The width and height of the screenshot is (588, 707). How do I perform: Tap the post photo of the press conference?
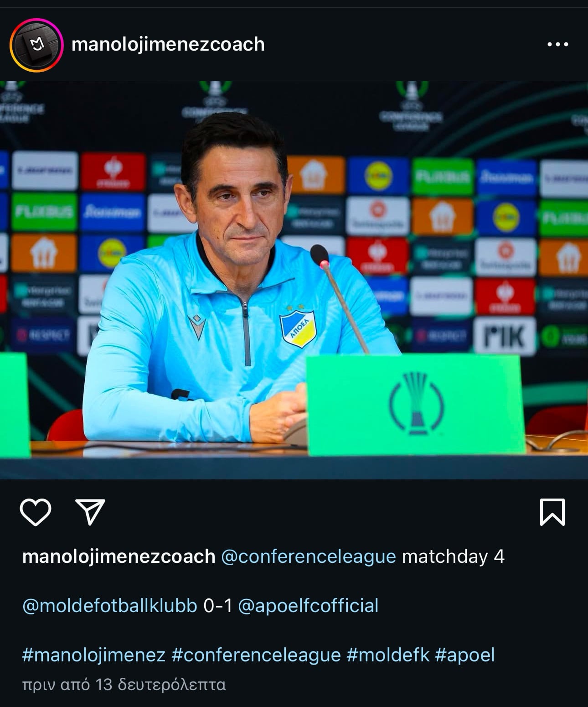pos(294,280)
